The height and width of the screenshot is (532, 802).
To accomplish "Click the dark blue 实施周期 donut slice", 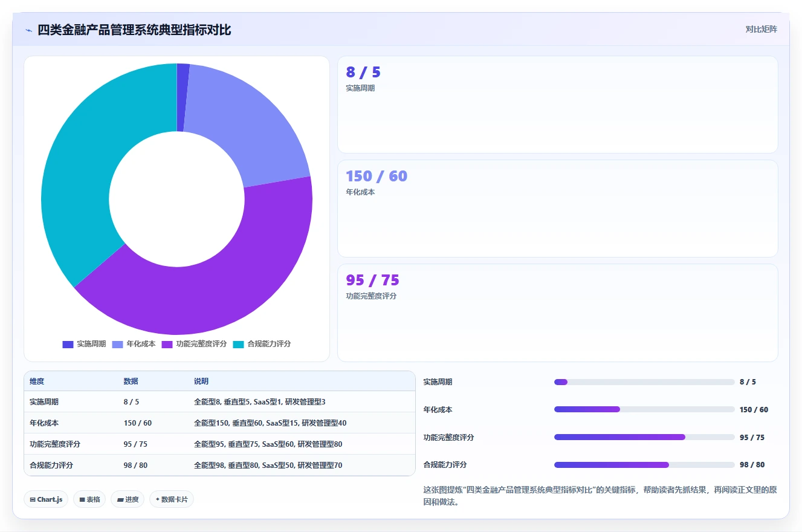I will coord(183,97).
